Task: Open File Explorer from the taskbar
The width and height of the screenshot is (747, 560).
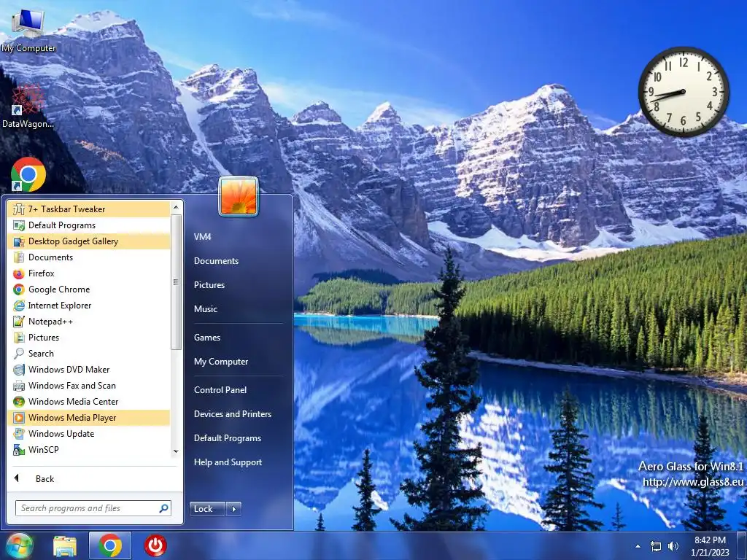Action: (65, 546)
